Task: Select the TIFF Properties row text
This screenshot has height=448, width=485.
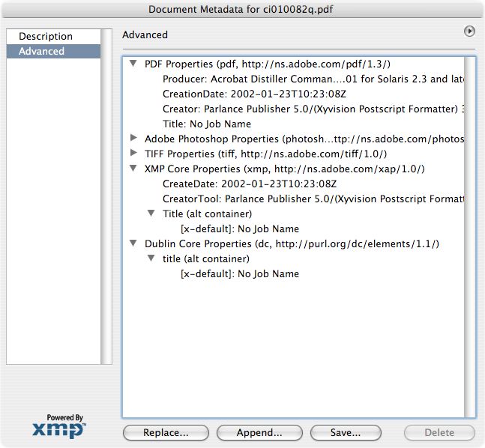Action: point(265,154)
